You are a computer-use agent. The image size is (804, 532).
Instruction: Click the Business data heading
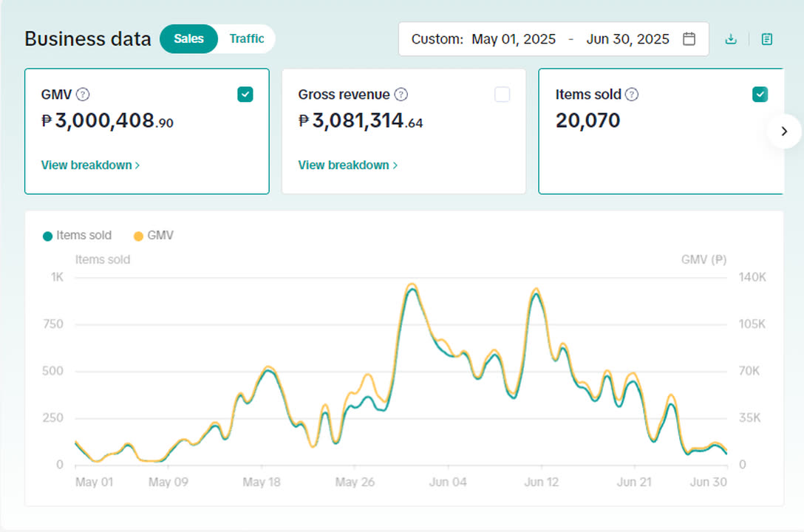(88, 39)
